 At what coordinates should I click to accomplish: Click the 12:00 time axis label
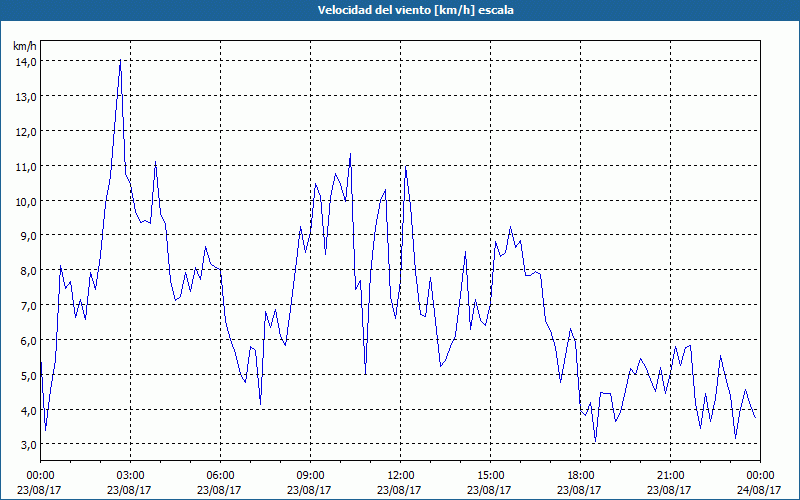(400, 476)
